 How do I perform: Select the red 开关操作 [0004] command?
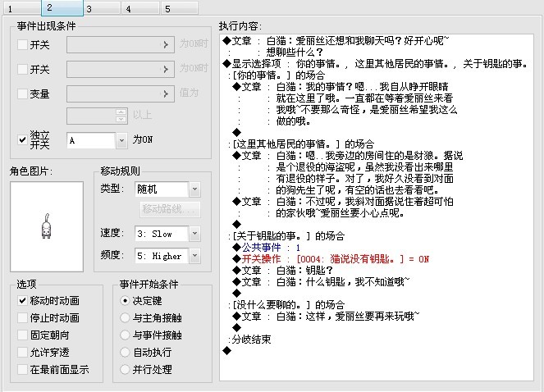click(331, 259)
